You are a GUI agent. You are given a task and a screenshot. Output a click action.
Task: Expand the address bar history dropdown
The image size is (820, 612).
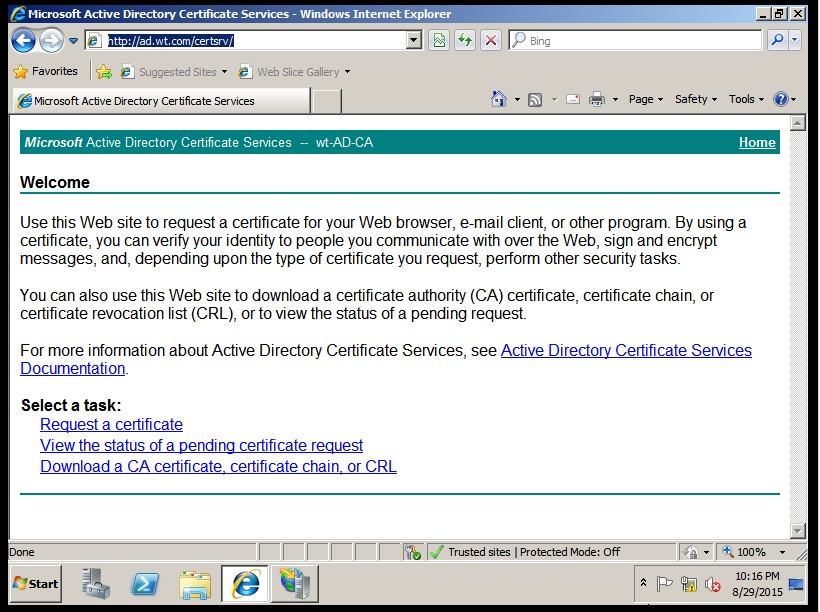point(414,40)
